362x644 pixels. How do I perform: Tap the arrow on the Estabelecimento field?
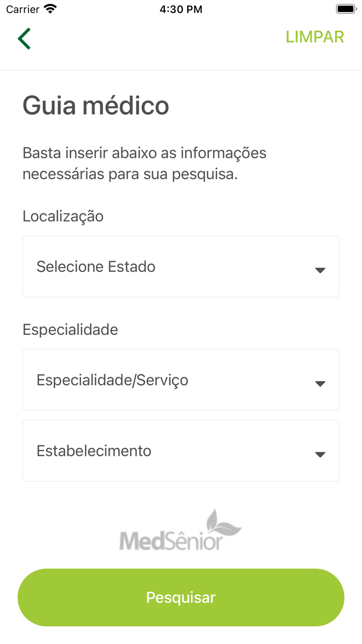(321, 453)
